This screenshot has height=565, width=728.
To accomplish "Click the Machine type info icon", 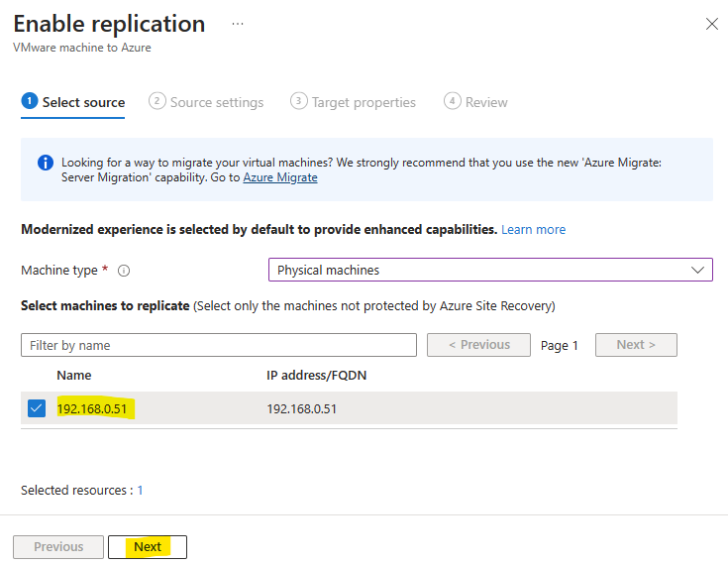I will click(x=124, y=271).
